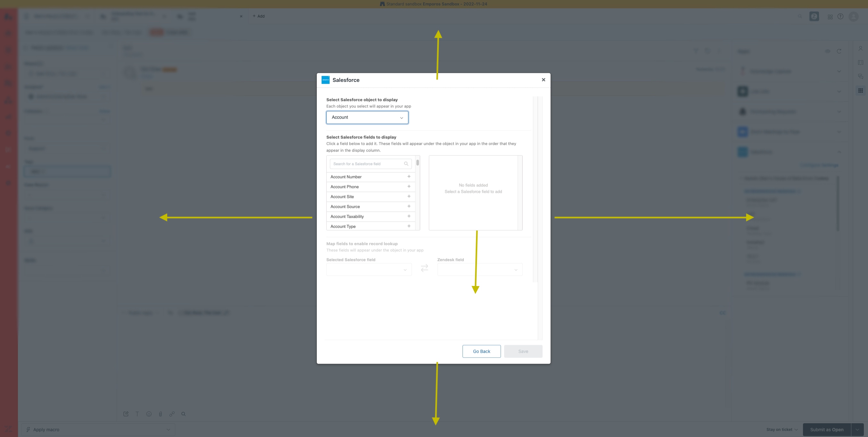This screenshot has width=868, height=437.
Task: Click the Search for a Salesforce field box
Action: click(368, 163)
